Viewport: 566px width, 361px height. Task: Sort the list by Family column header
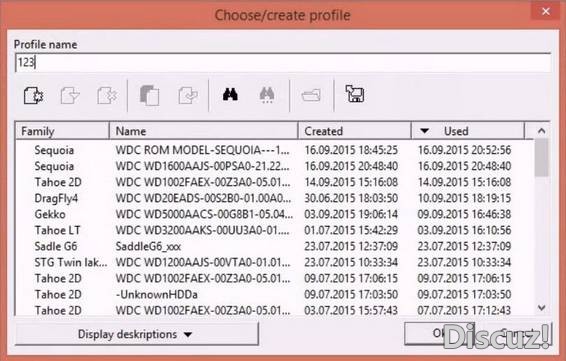[62, 131]
